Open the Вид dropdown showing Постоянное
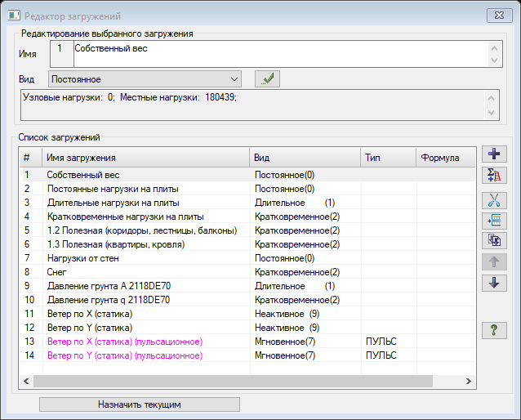521x420 pixels. (x=145, y=79)
